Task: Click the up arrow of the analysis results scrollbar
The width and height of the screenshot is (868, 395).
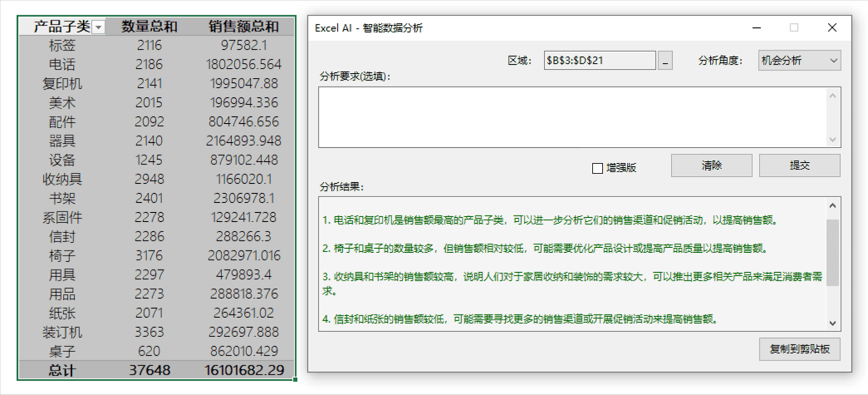Action: (832, 205)
